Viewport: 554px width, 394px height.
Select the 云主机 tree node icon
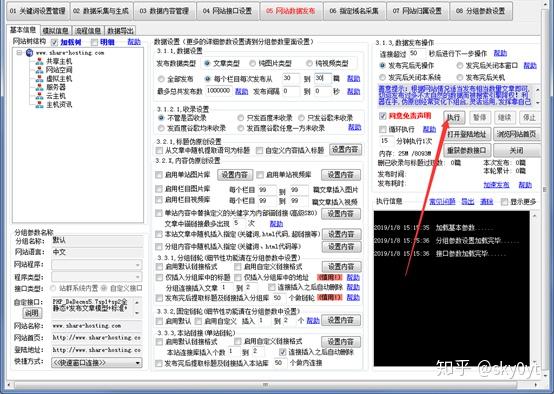(x=40, y=96)
